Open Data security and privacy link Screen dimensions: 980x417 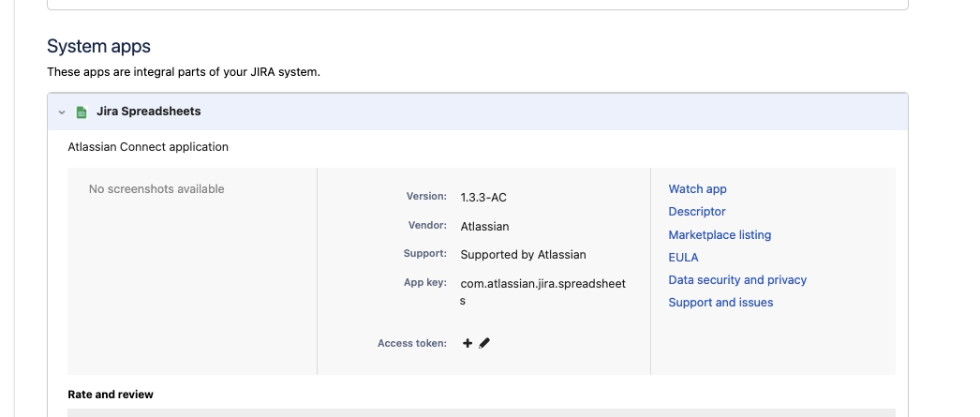[x=737, y=280]
